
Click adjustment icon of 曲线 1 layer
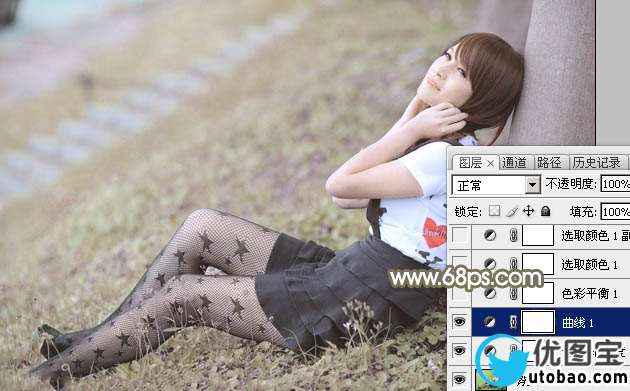pos(490,321)
